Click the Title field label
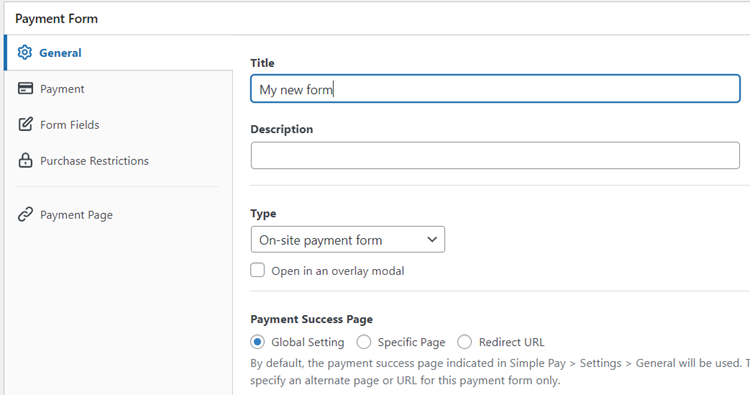 [262, 63]
